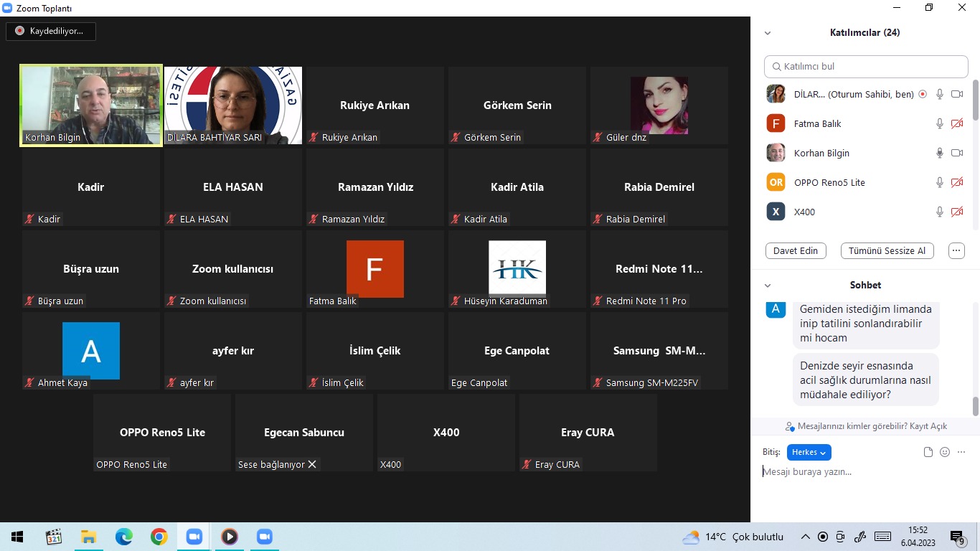The image size is (980, 551).
Task: Click the file attachment icon in chat
Action: (x=928, y=452)
